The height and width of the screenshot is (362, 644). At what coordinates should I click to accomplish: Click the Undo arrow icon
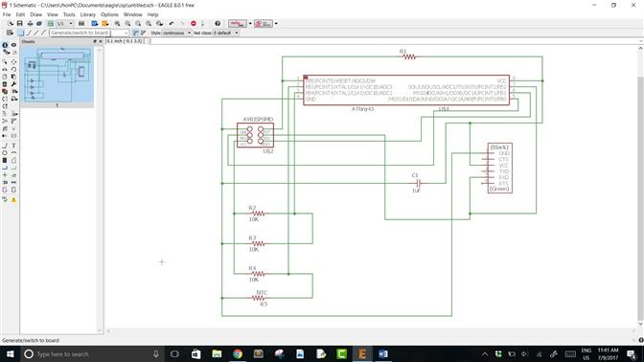coord(172,23)
